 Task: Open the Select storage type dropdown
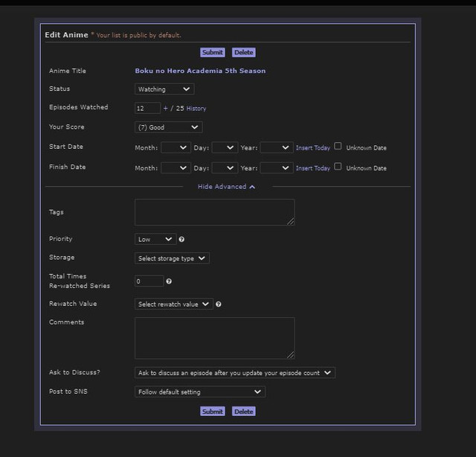point(172,258)
